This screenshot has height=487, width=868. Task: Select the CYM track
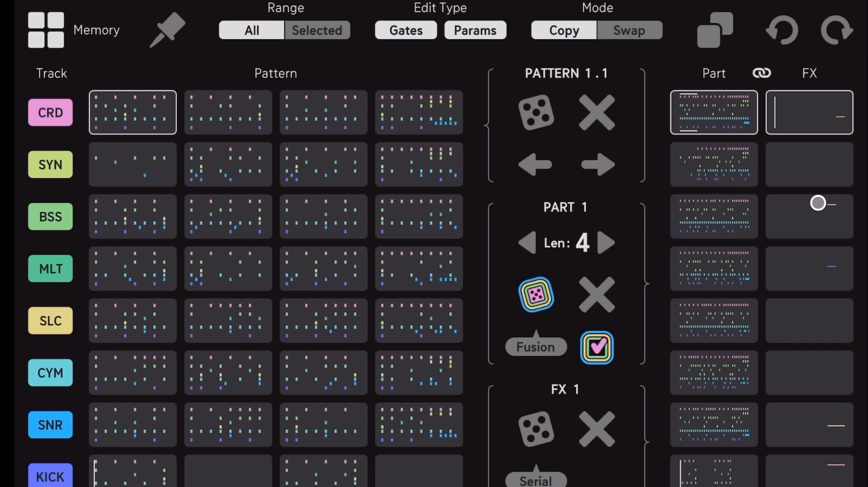50,373
